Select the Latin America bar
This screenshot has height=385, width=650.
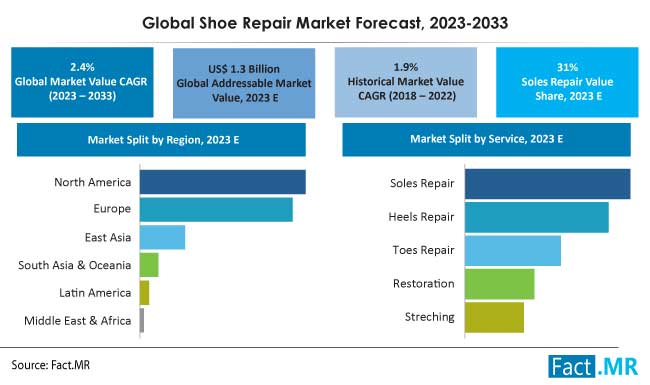coord(144,293)
